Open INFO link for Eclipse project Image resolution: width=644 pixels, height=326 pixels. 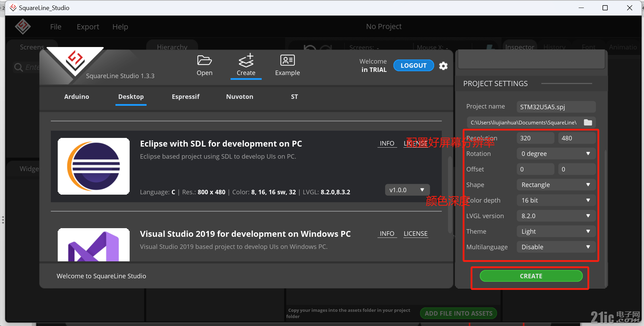pos(387,143)
